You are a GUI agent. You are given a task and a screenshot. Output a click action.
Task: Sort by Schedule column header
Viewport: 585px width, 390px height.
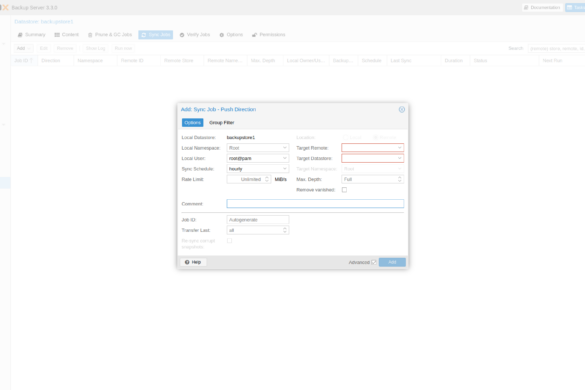click(372, 60)
